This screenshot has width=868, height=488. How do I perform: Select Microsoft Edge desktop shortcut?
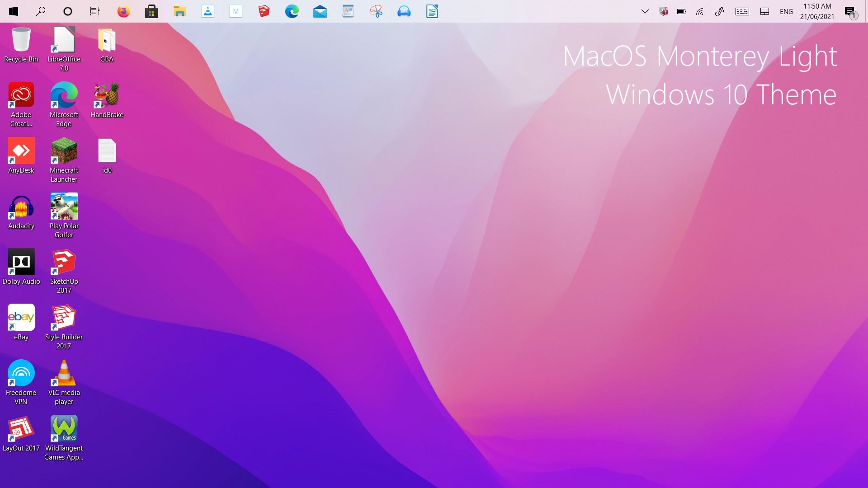point(64,105)
